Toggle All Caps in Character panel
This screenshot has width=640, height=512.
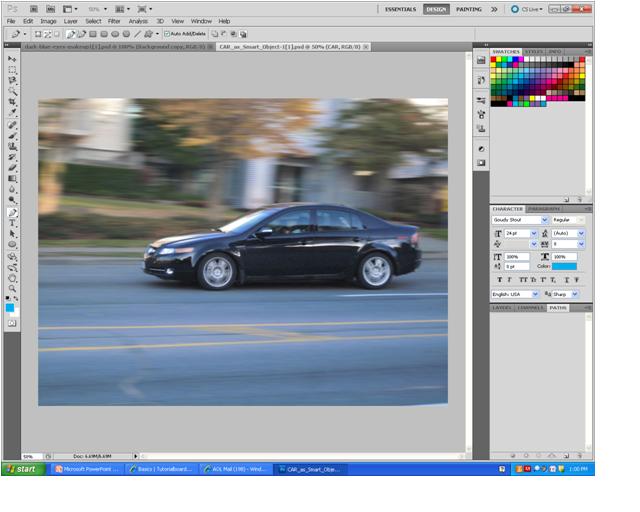[523, 280]
